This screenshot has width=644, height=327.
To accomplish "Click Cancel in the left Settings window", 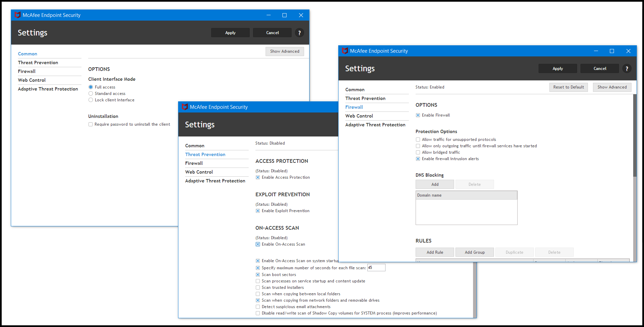I will coord(272,33).
